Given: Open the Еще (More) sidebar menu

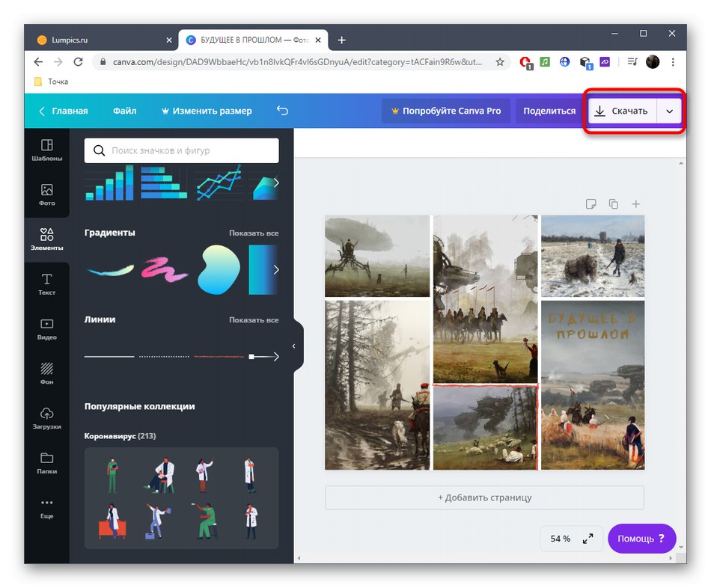Looking at the screenshot, I should [x=46, y=508].
